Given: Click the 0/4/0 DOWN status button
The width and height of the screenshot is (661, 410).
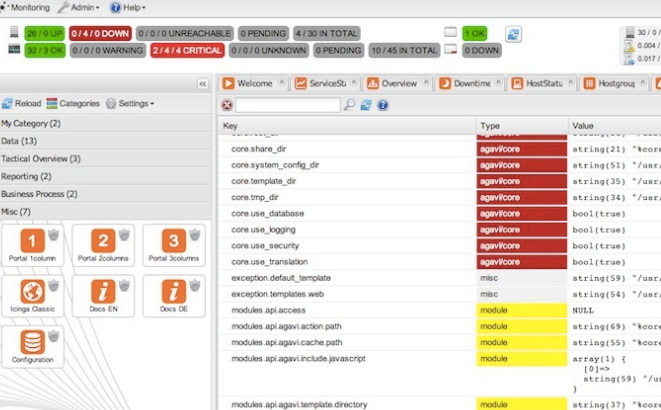Looking at the screenshot, I should click(x=100, y=33).
